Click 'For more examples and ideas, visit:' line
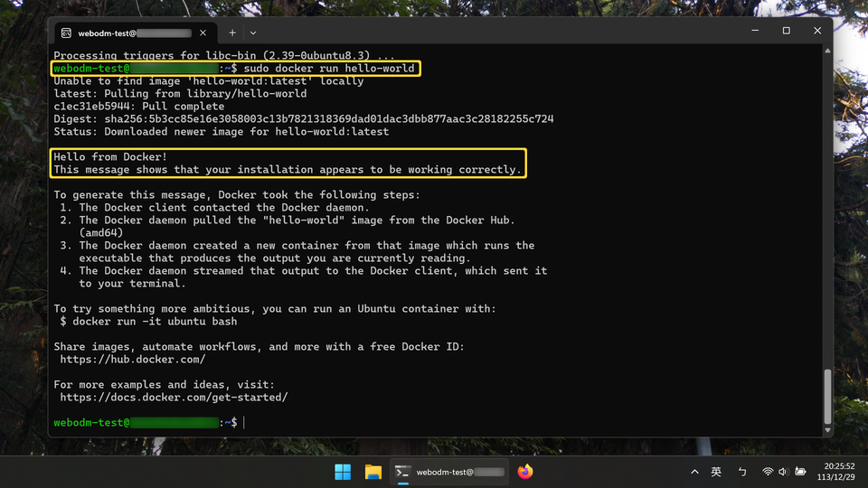This screenshot has width=868, height=488. click(164, 385)
